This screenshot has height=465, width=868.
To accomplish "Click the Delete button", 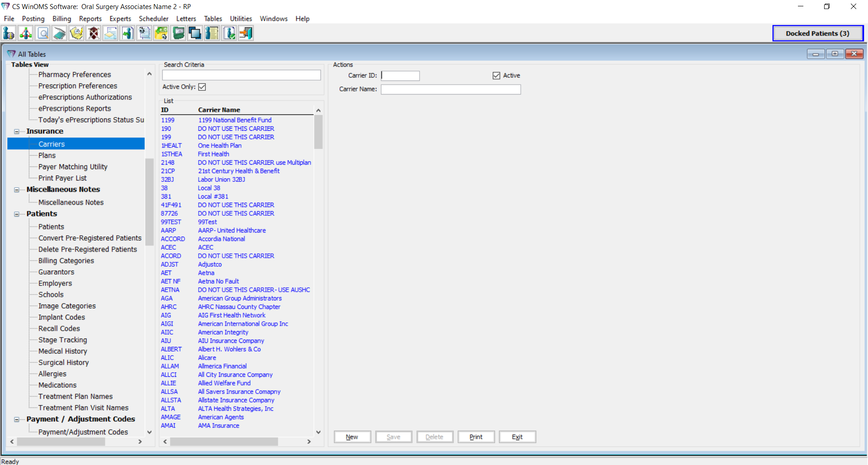I will point(435,437).
